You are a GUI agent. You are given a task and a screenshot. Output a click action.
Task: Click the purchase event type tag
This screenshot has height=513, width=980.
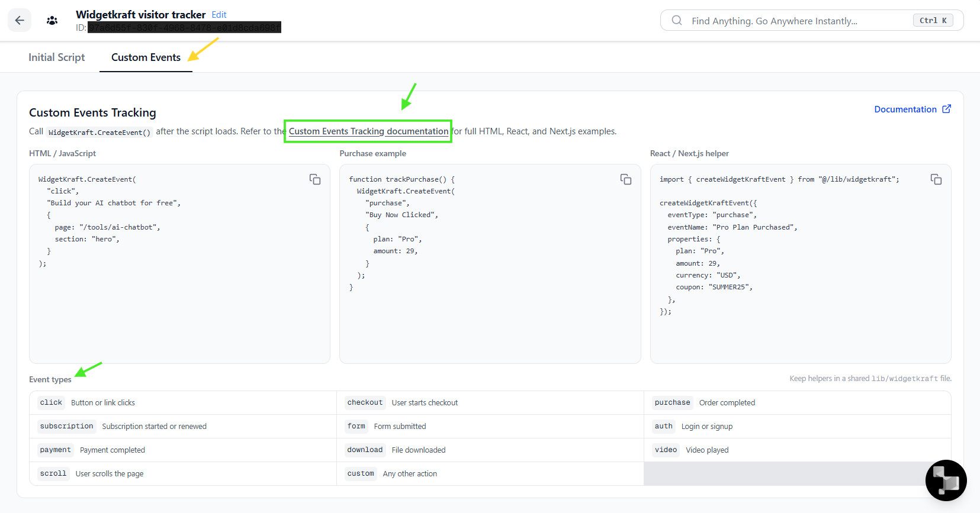pos(672,402)
